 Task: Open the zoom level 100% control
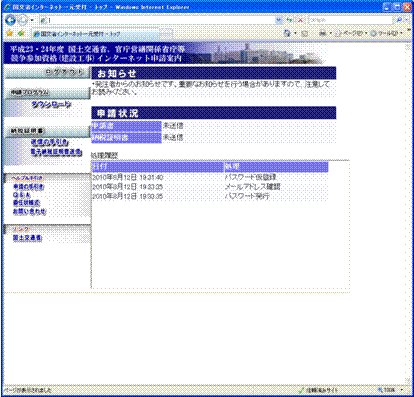[x=390, y=390]
